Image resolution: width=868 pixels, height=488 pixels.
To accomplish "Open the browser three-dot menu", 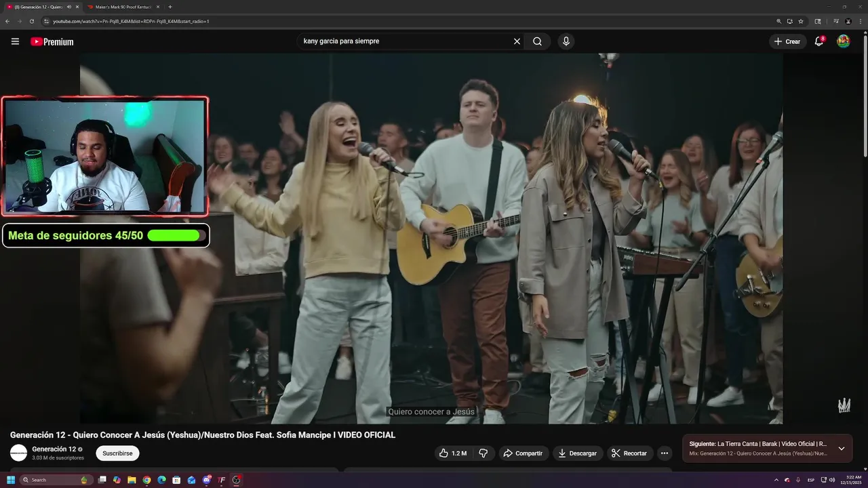I will 861,21.
